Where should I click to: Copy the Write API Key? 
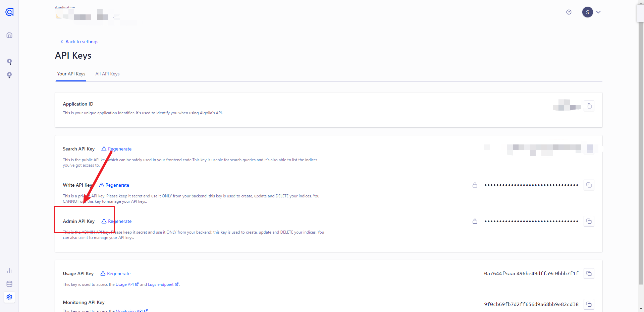click(x=589, y=185)
